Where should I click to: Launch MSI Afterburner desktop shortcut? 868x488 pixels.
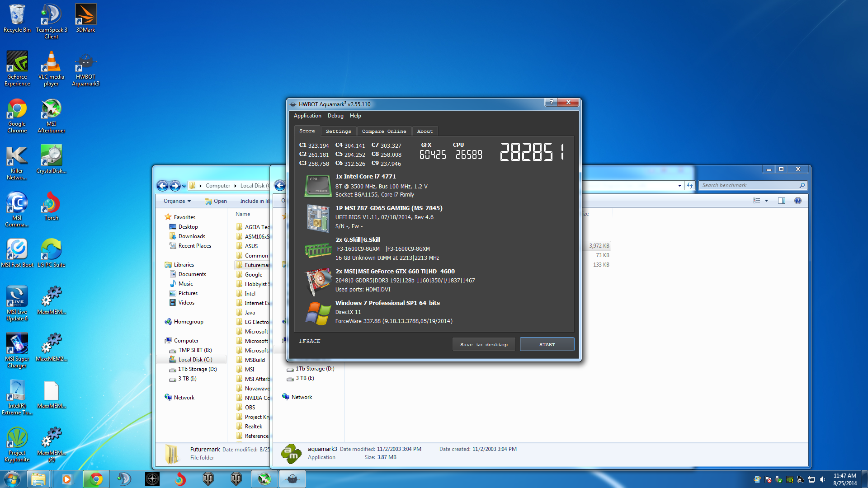[x=51, y=115]
